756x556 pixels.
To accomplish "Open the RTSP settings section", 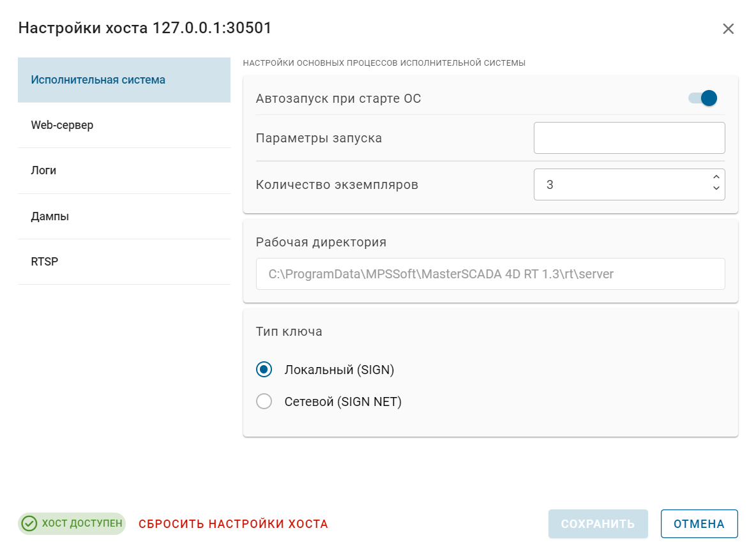I will (44, 261).
